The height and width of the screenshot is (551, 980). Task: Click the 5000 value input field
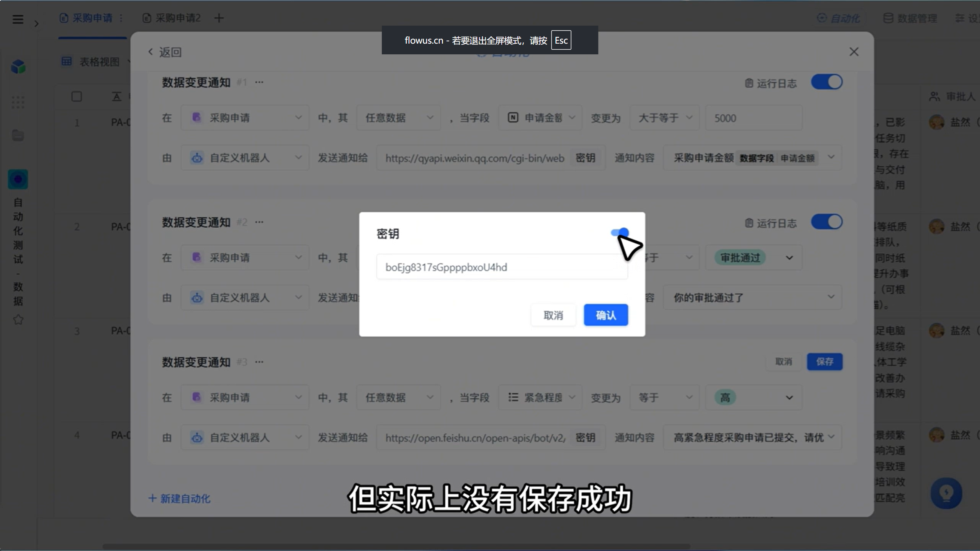tap(754, 118)
